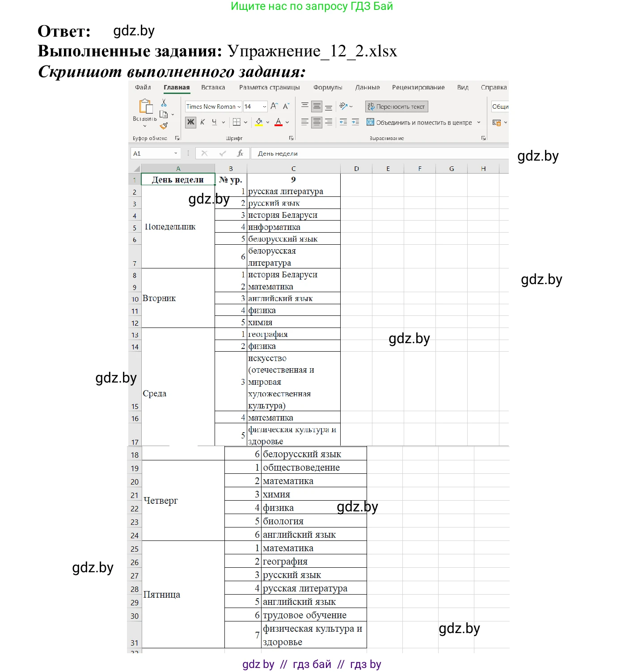Align text right horizontally
This screenshot has width=625, height=672.
[x=329, y=122]
